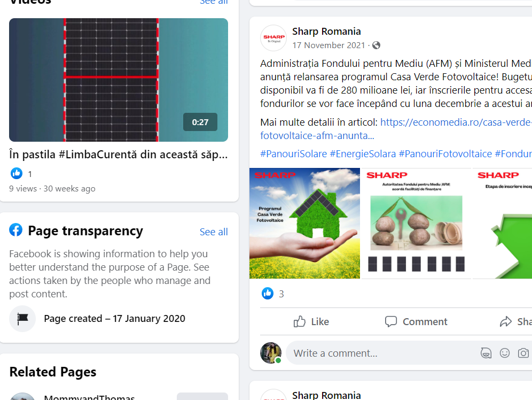
Task: Open the Sharp Romania profile picture
Action: [273, 38]
